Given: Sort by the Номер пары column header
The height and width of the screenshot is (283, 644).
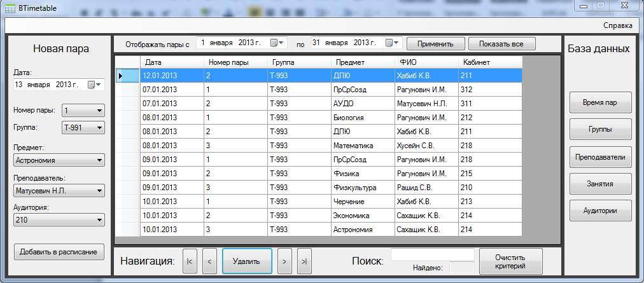Looking at the screenshot, I should click(235, 62).
